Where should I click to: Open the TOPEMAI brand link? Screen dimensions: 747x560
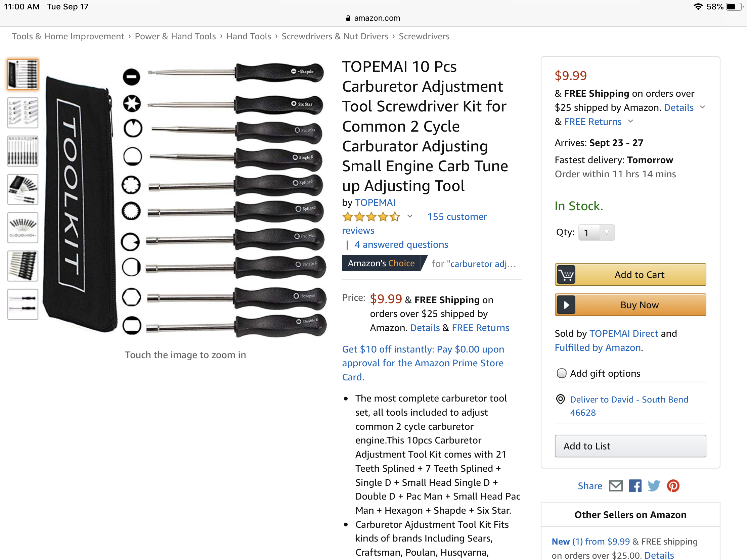pos(375,202)
